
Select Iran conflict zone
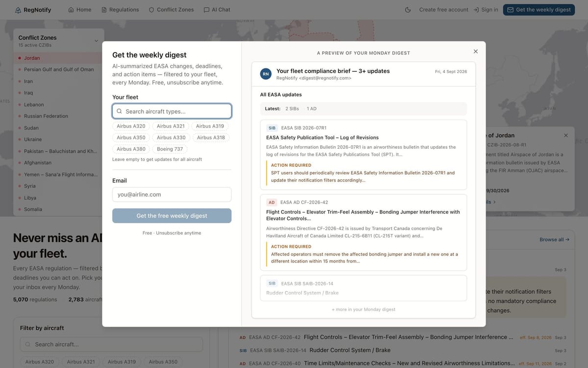pyautogui.click(x=58, y=81)
